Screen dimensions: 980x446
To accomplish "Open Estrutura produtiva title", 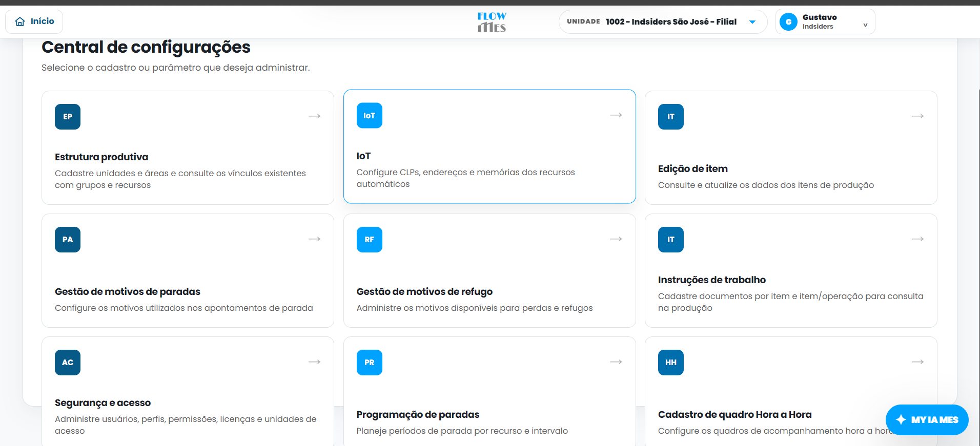I will 101,157.
